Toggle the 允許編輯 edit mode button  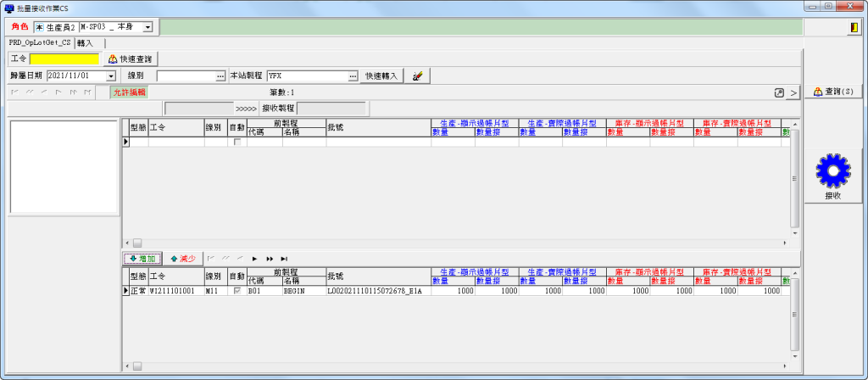pos(129,92)
